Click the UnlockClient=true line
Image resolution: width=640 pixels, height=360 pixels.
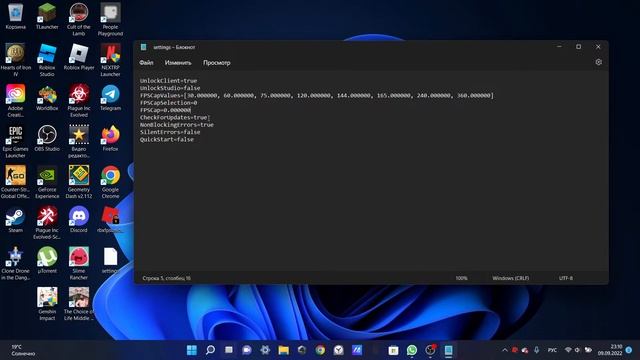coord(168,81)
